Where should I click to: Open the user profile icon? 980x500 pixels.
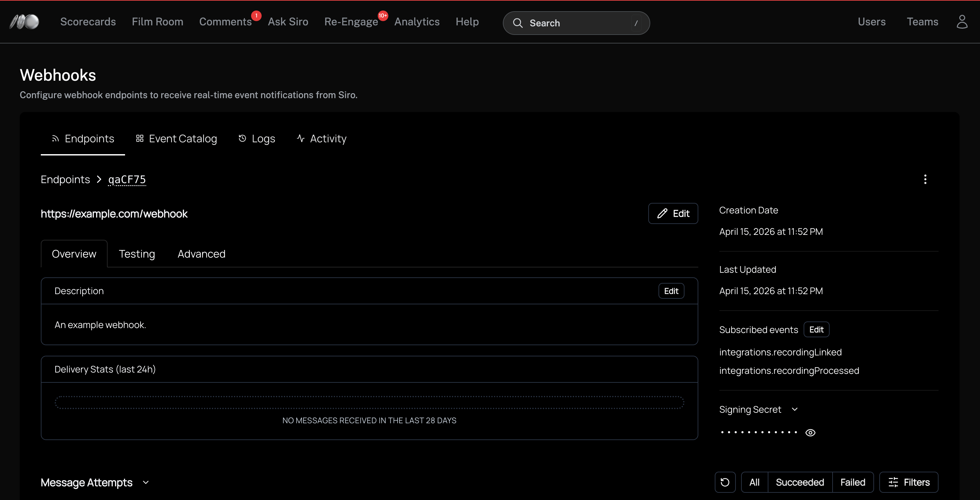(962, 22)
